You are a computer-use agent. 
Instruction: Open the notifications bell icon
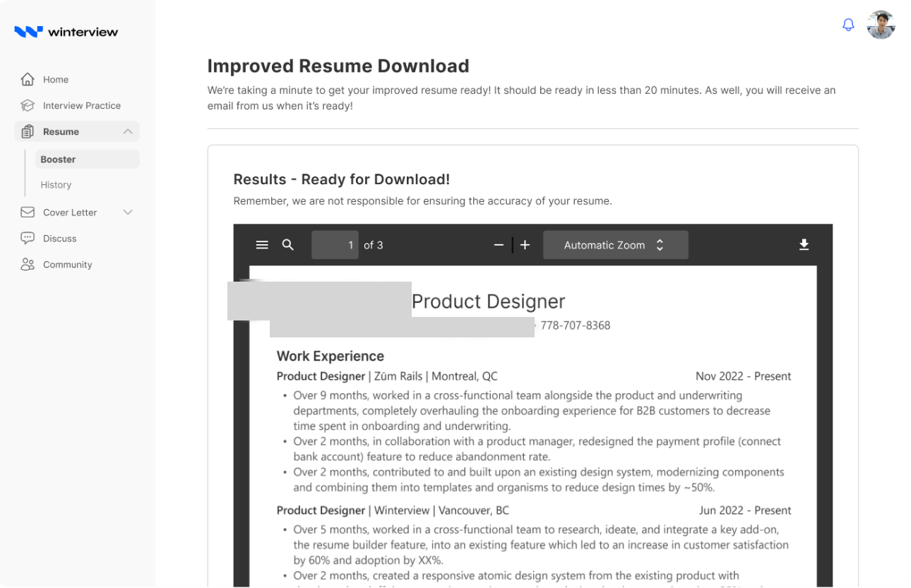coord(848,25)
